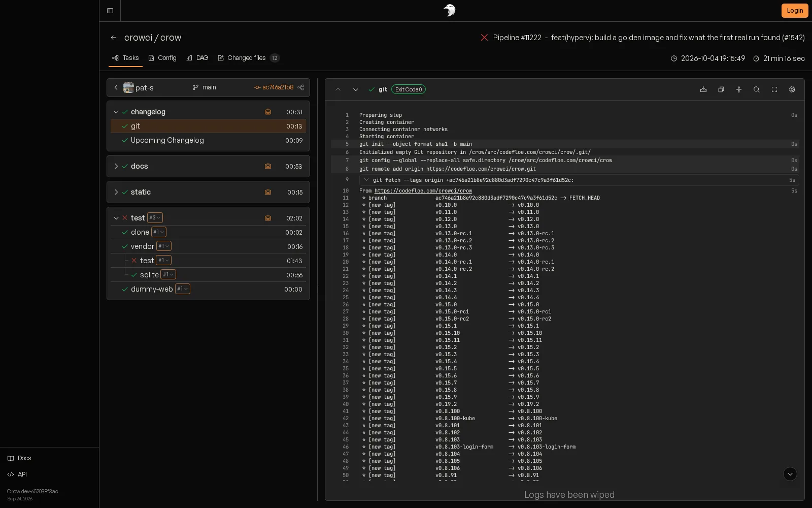This screenshot has height=508, width=812.
Task: Open the #3 attempt dropdown on test workflow
Action: [x=155, y=218]
